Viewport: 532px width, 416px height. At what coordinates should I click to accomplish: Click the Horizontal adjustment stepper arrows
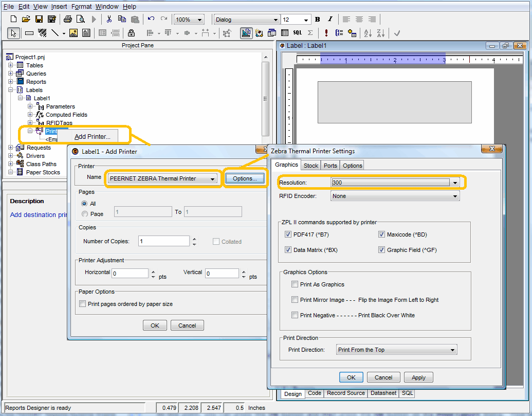point(153,274)
